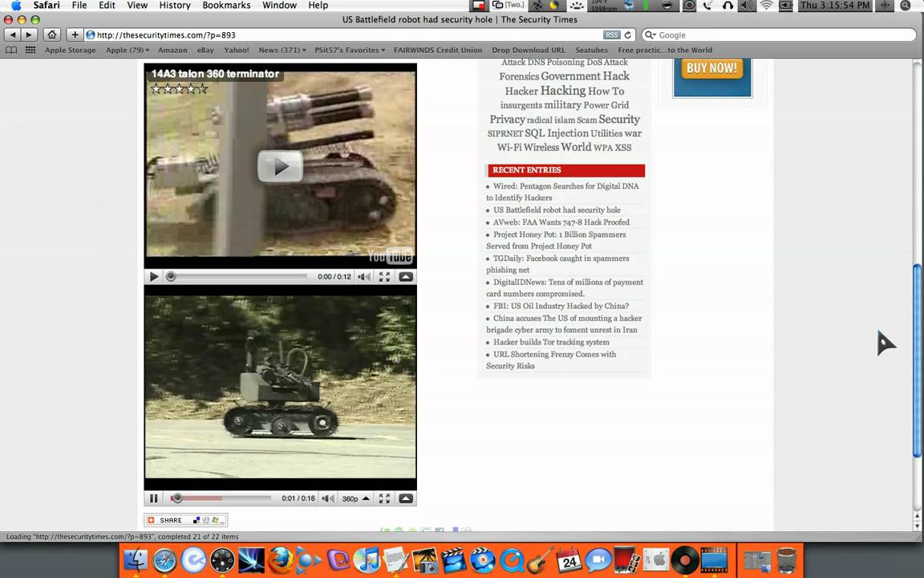The height and width of the screenshot is (578, 924).
Task: Click the Wi-Fi status menu bar icon
Action: pos(766,6)
